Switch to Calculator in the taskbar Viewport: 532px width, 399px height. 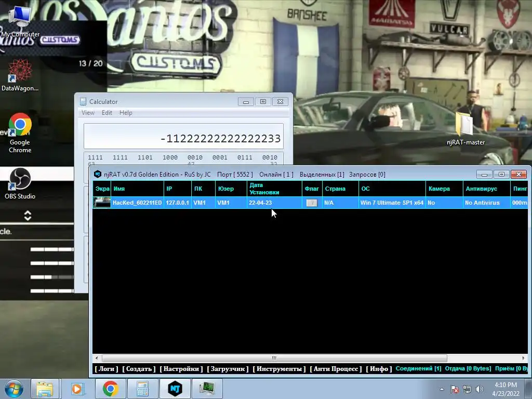pos(142,389)
